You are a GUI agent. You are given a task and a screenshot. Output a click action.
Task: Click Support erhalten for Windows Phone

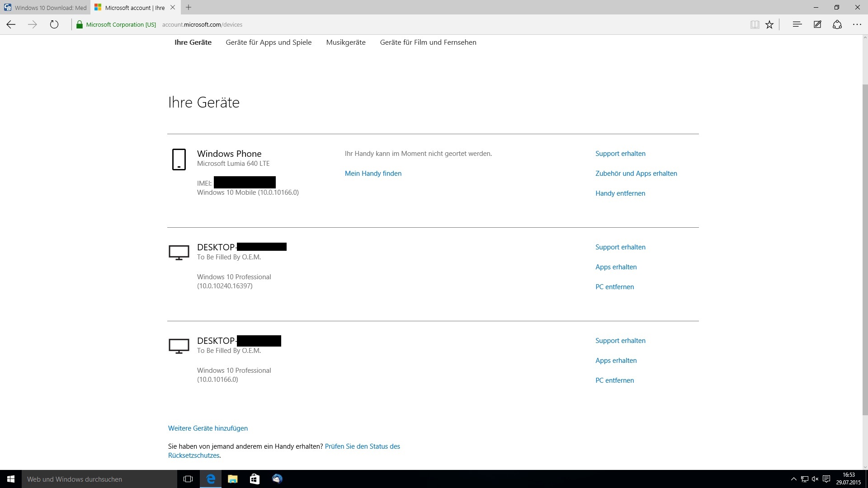pyautogui.click(x=620, y=154)
